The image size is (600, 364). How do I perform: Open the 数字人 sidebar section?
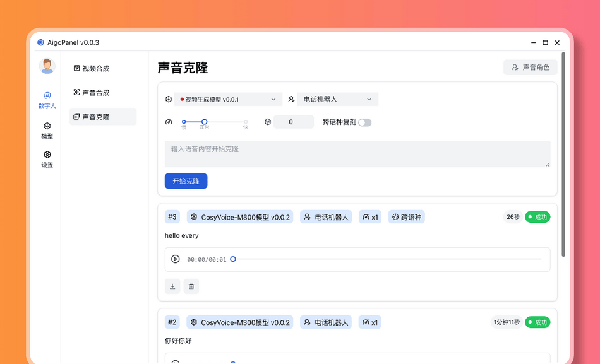tap(47, 100)
